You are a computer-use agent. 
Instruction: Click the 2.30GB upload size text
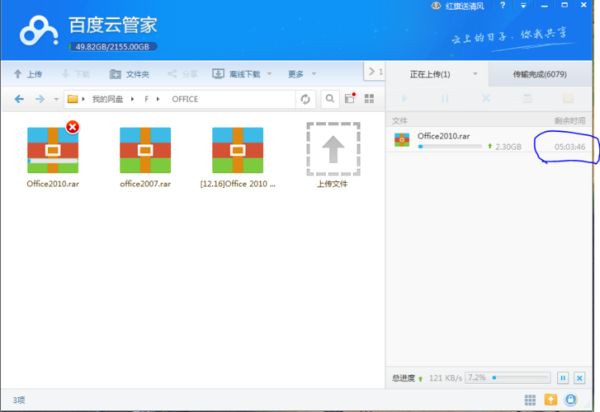[508, 147]
